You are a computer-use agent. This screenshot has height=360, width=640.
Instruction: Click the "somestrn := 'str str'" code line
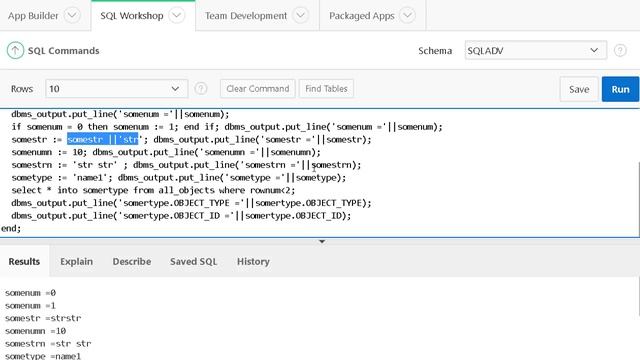coord(186,165)
